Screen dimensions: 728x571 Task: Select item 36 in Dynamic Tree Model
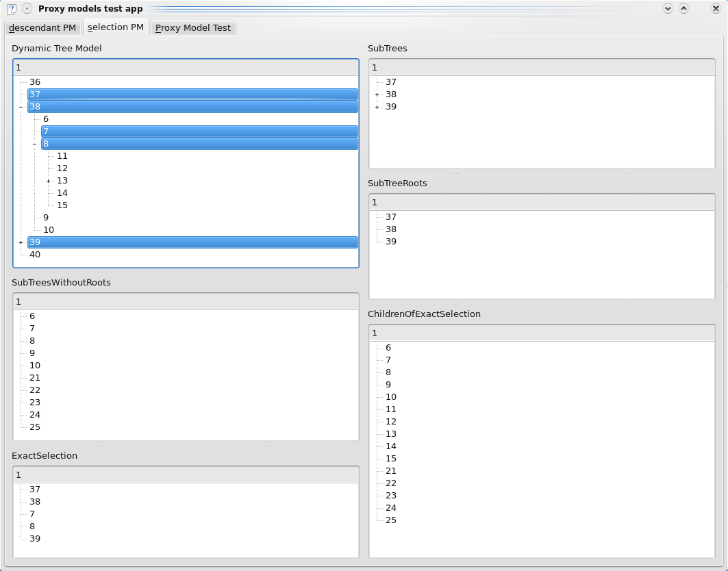tap(35, 82)
